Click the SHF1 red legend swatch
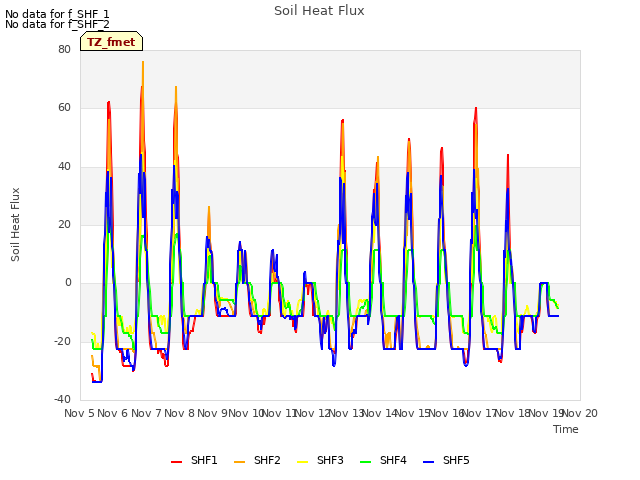640x480 pixels. coord(176,462)
